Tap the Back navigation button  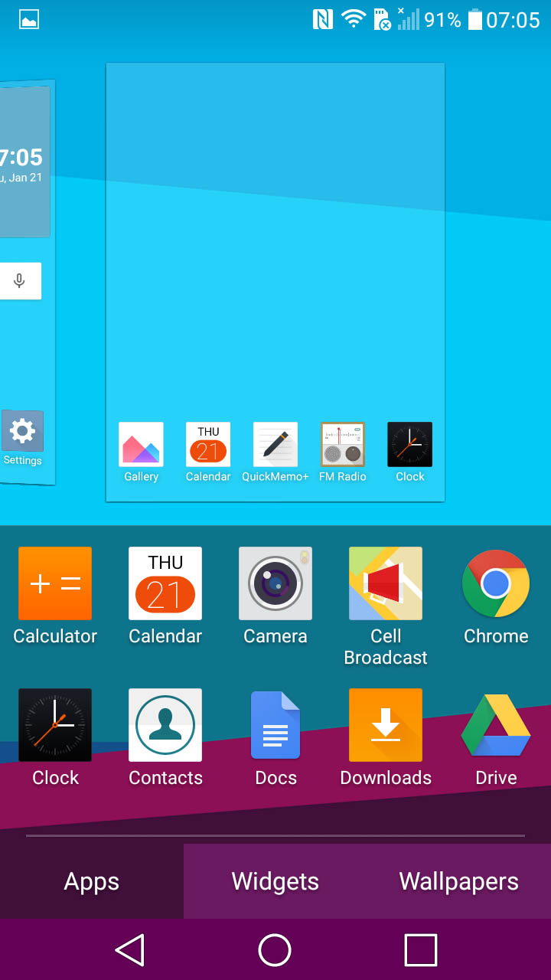tap(130, 950)
